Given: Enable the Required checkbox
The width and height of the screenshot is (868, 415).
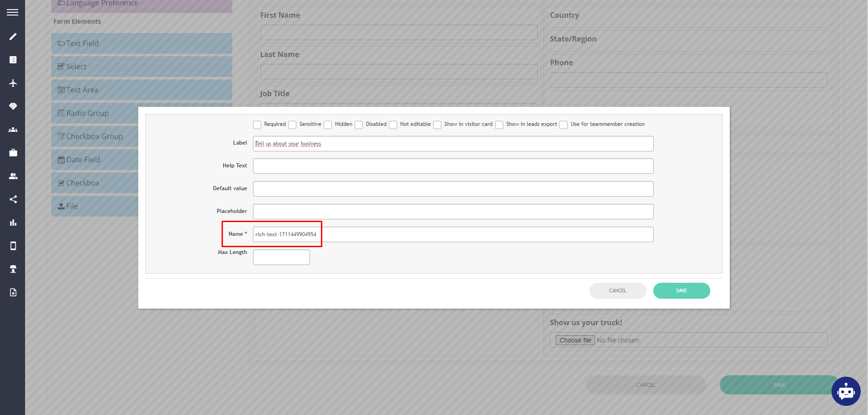Looking at the screenshot, I should [x=257, y=124].
